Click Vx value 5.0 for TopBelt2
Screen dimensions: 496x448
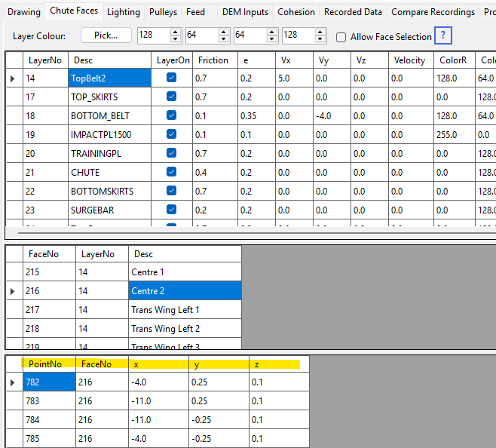coord(294,78)
